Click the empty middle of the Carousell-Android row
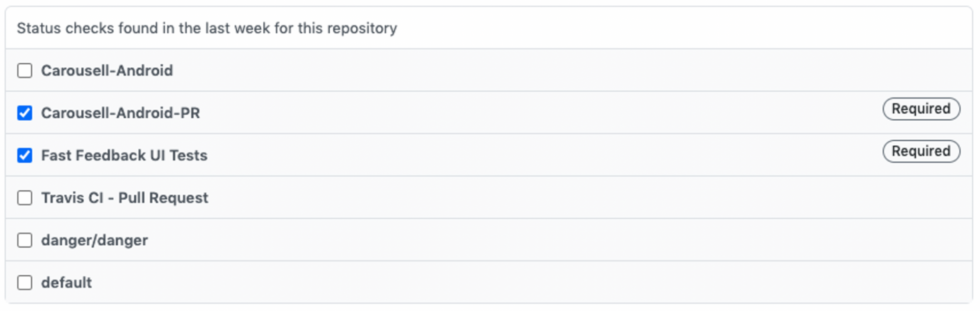Image resolution: width=980 pixels, height=311 pixels. point(490,71)
